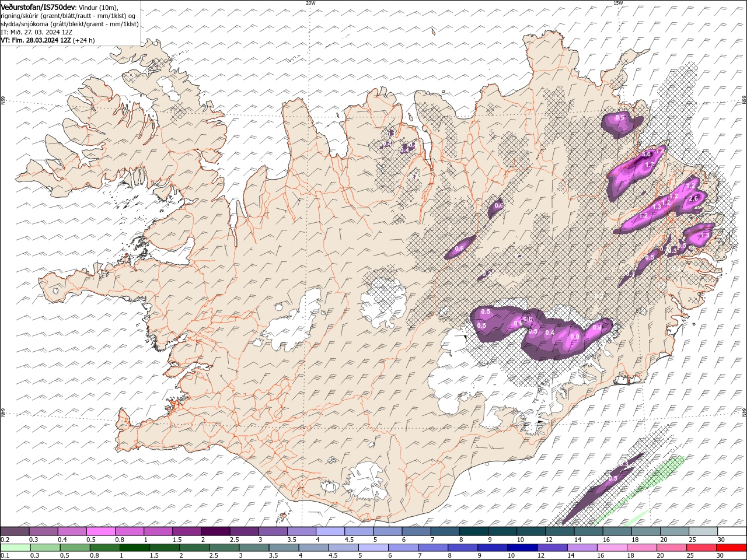Click the '12' label in lower legend row

coord(541,556)
